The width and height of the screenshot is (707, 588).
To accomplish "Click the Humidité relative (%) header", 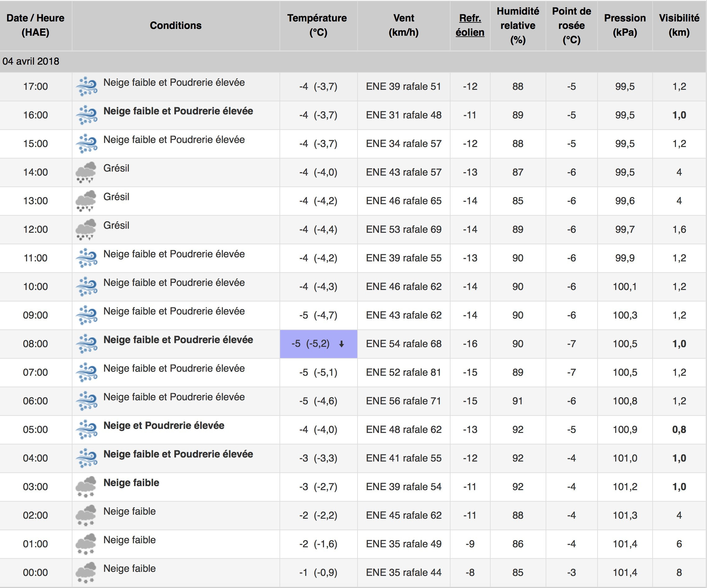I will tap(518, 25).
